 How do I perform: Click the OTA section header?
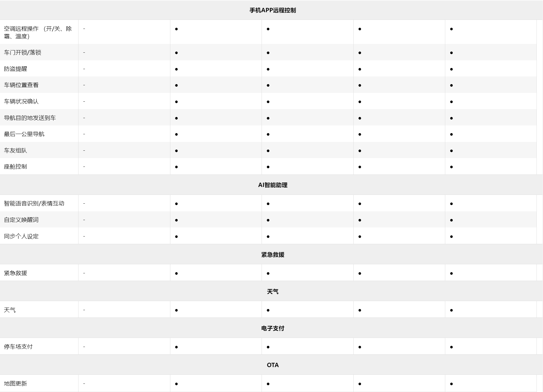(272, 365)
